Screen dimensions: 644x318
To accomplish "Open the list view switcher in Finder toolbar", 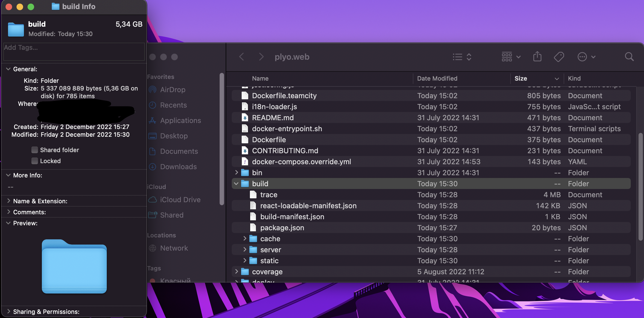I will click(462, 57).
